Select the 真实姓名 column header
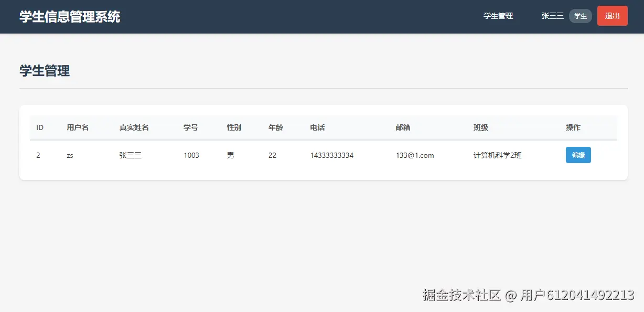 pyautogui.click(x=134, y=127)
